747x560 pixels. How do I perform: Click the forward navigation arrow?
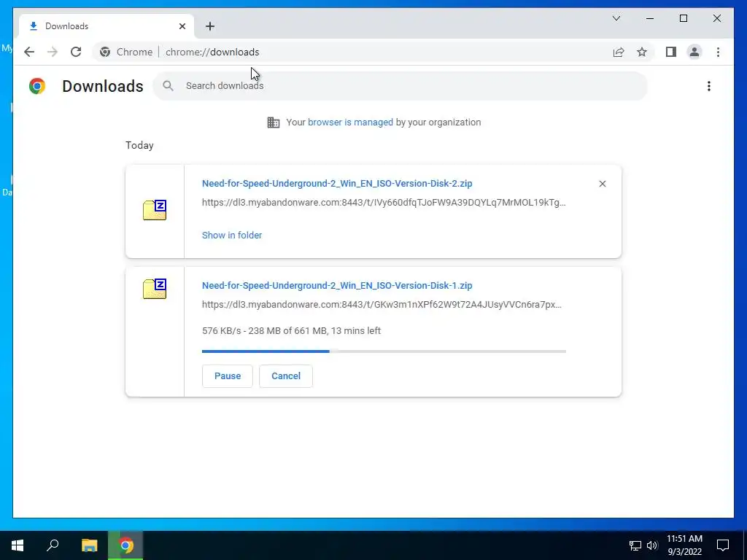pyautogui.click(x=53, y=52)
